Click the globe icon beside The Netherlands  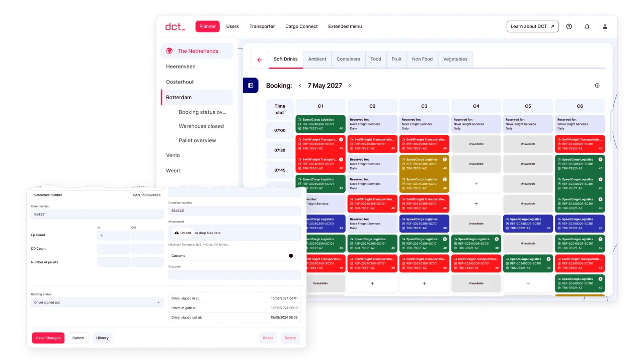coord(169,51)
